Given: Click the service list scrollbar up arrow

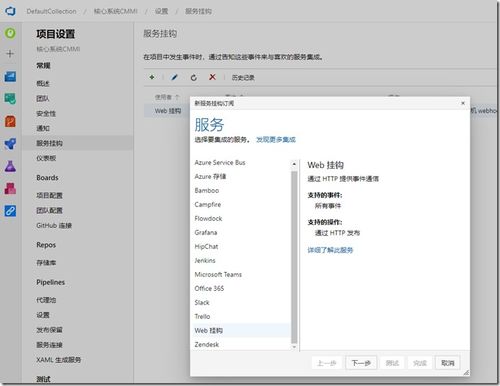Looking at the screenshot, I should point(294,164).
